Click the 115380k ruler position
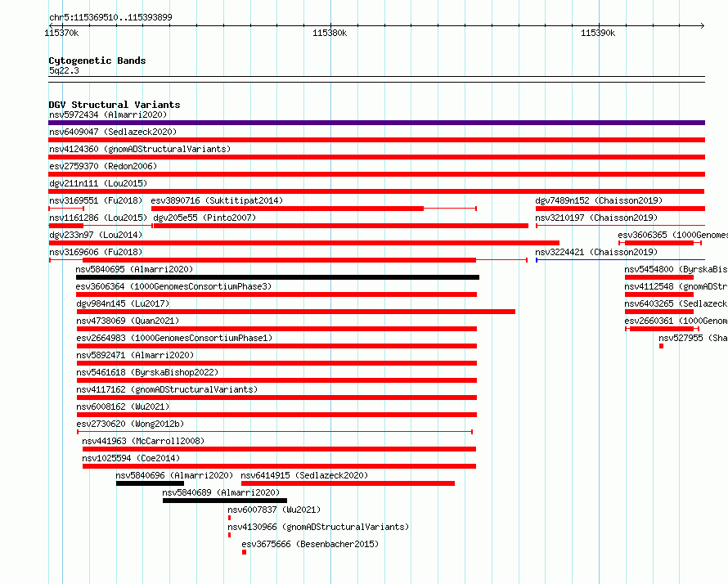 pyautogui.click(x=330, y=33)
